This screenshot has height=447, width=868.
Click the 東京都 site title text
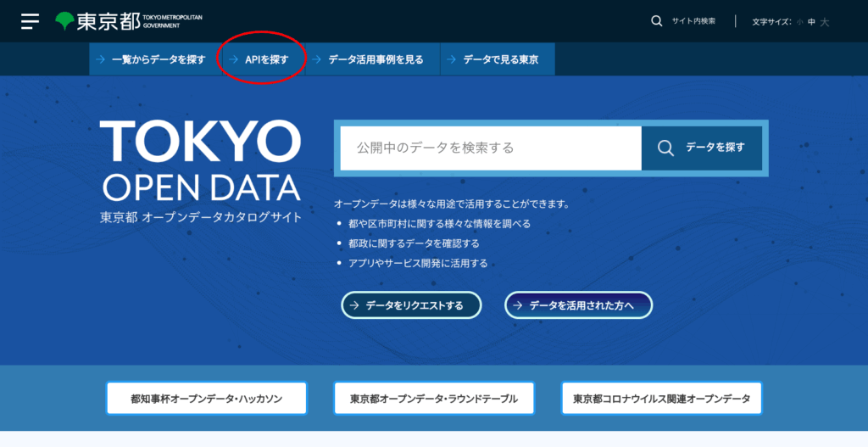108,21
